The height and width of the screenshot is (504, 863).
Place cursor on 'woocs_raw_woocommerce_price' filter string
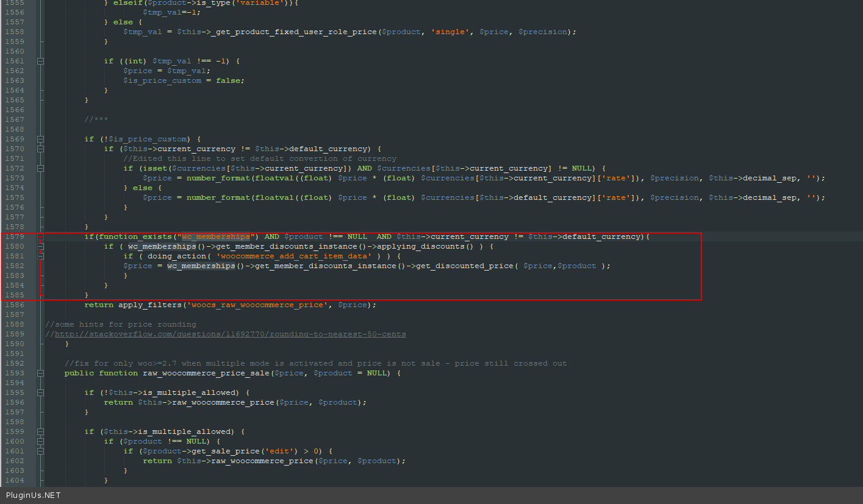pos(259,305)
